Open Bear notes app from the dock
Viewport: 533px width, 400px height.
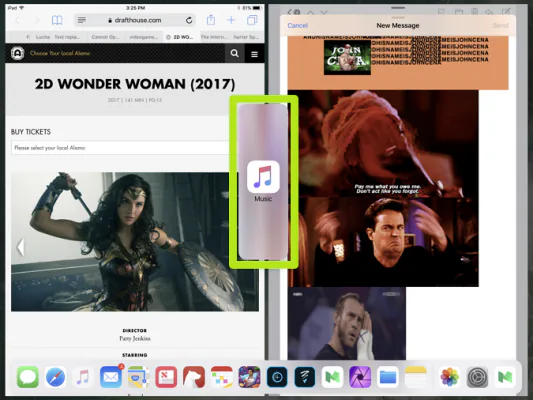coord(194,377)
